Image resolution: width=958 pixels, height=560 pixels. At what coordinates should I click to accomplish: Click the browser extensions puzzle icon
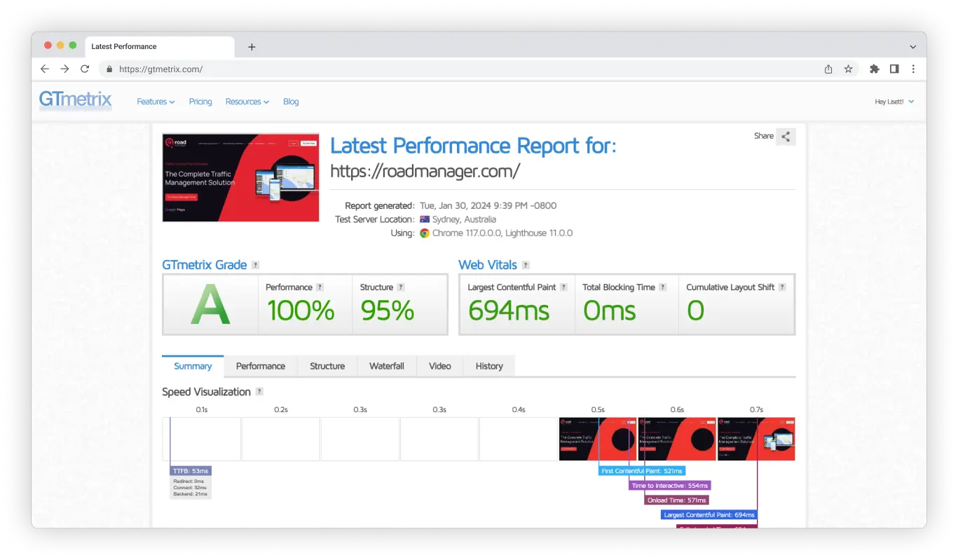tap(874, 69)
